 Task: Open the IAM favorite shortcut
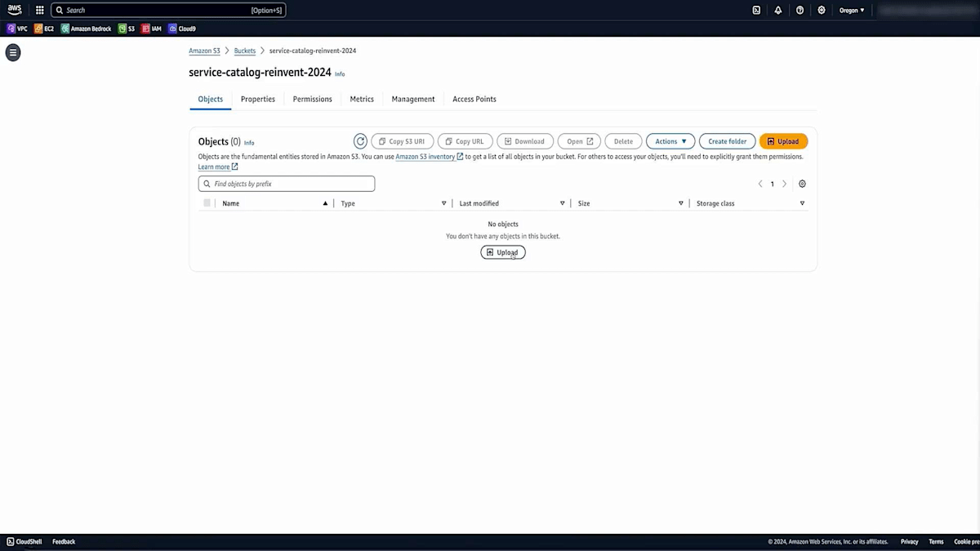(x=152, y=29)
